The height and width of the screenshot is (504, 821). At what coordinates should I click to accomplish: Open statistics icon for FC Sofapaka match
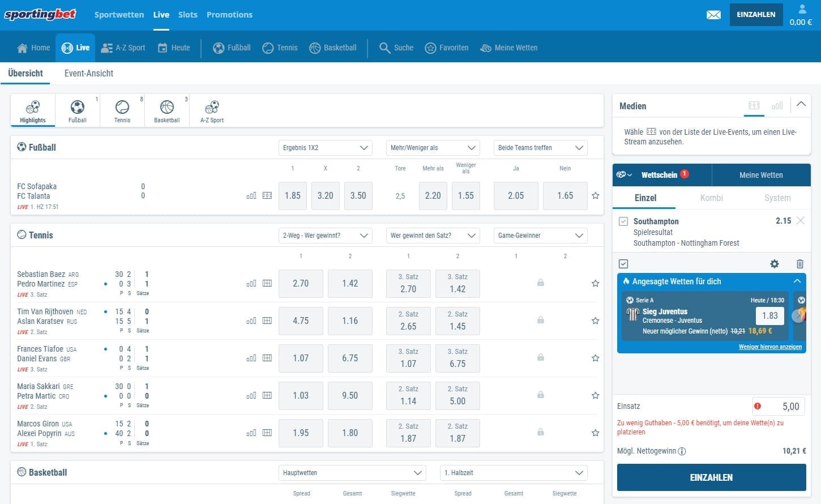click(x=251, y=195)
